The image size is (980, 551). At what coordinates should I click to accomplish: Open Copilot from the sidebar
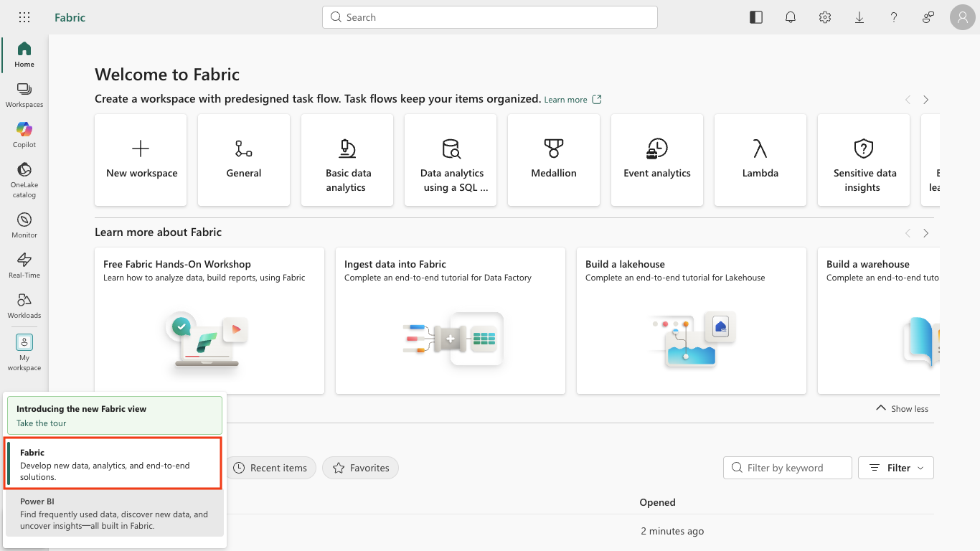[x=24, y=136]
